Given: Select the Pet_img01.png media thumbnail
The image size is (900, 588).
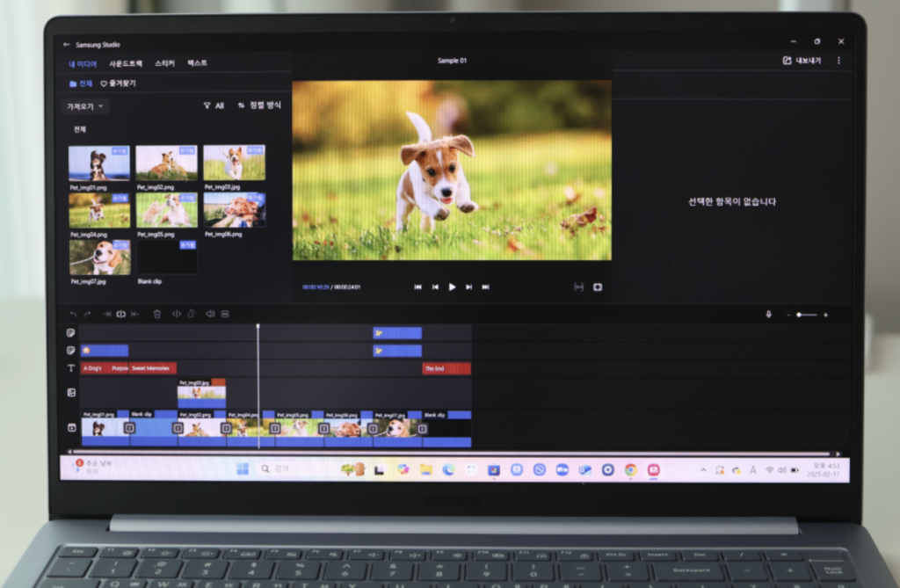Looking at the screenshot, I should (98, 163).
